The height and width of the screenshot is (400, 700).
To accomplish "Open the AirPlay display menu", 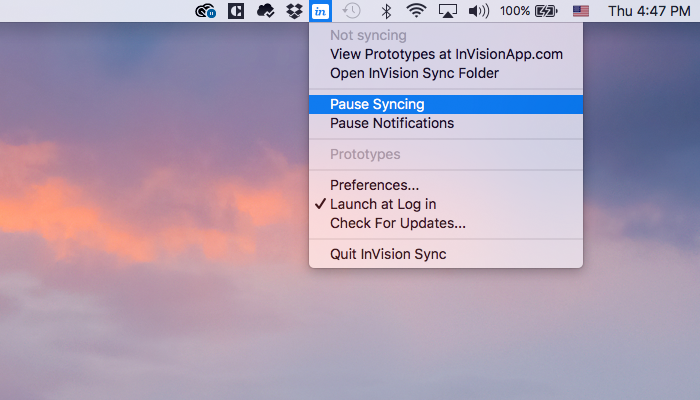I will point(447,11).
